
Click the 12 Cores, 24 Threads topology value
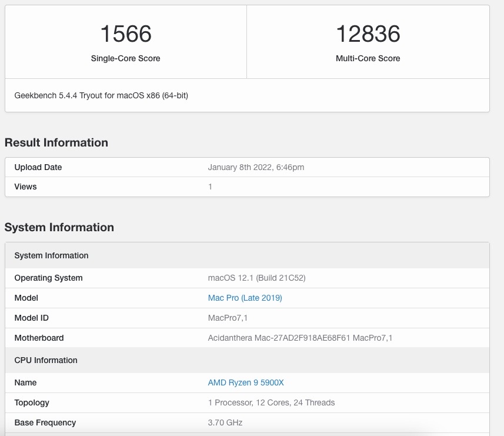pyautogui.click(x=271, y=402)
